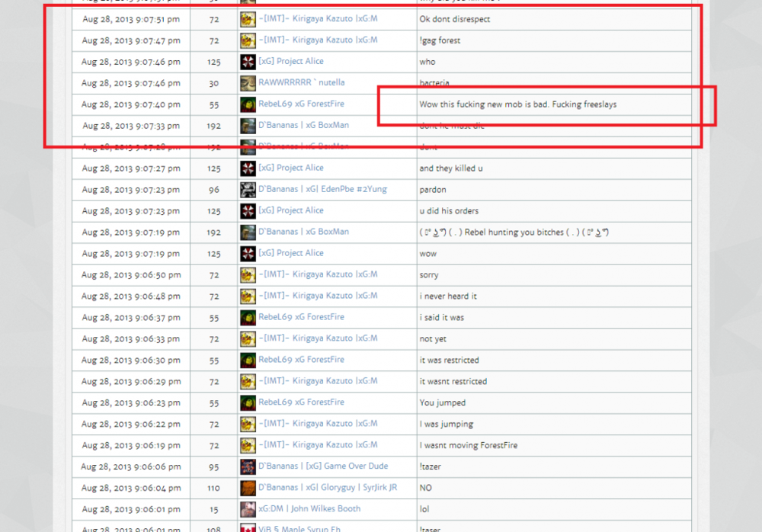The image size is (762, 532).
Task: Select message 'Ok dont disrespect'
Action: (454, 20)
